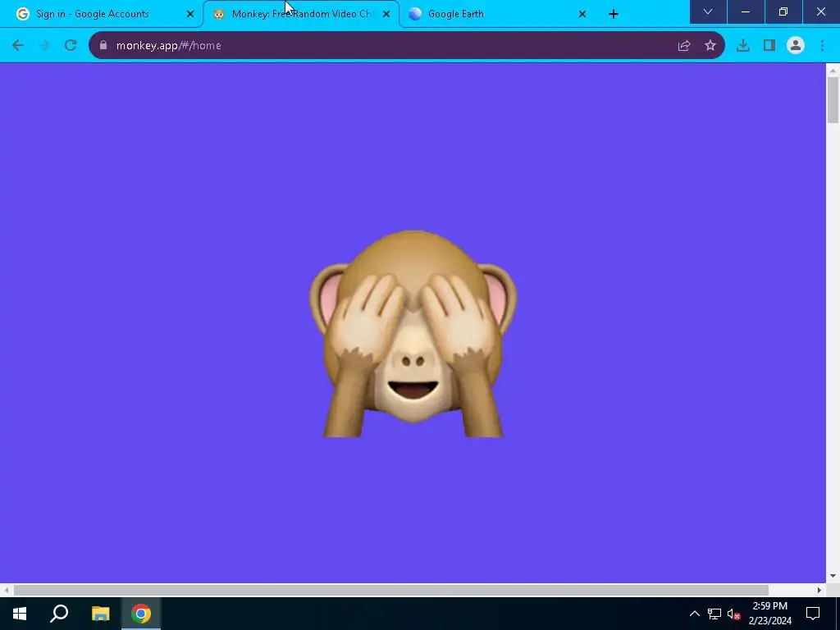Open the Windows Start menu
The height and width of the screenshot is (630, 840).
(20, 614)
